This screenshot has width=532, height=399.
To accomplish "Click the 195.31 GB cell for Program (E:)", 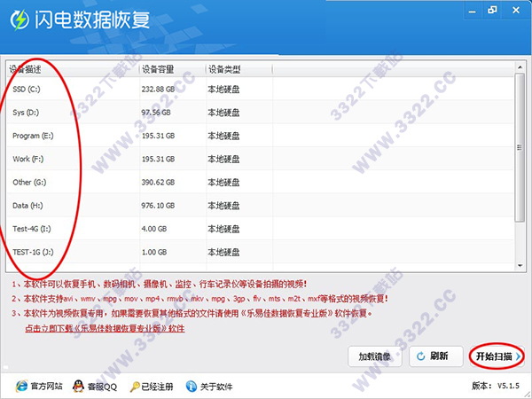I will 158,136.
